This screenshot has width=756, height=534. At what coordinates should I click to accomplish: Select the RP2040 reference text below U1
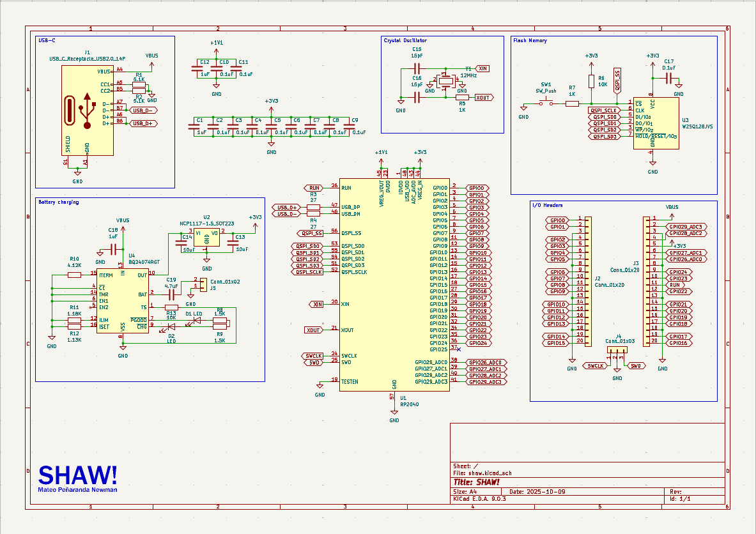409,404
